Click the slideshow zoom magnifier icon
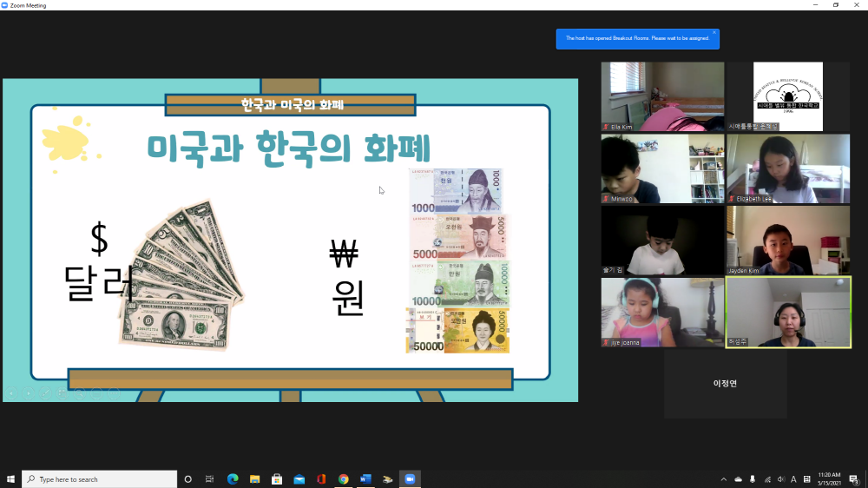Image resolution: width=868 pixels, height=488 pixels. [79, 392]
